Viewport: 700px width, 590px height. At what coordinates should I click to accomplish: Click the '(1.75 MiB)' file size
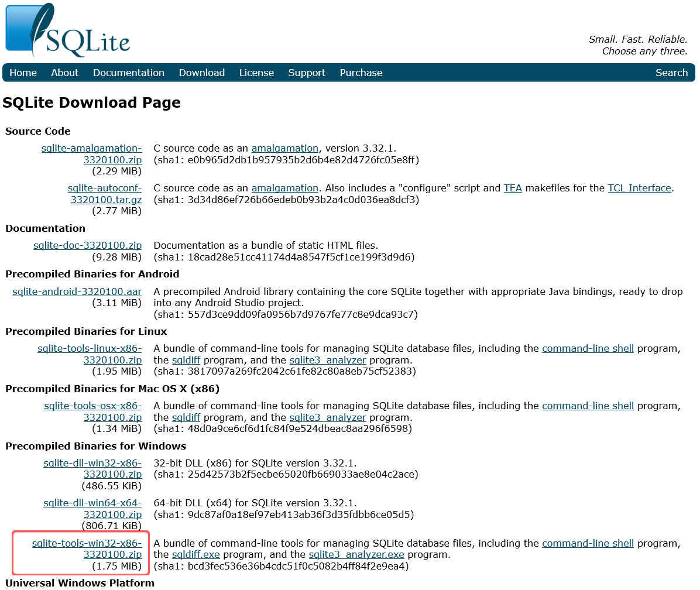click(x=117, y=567)
